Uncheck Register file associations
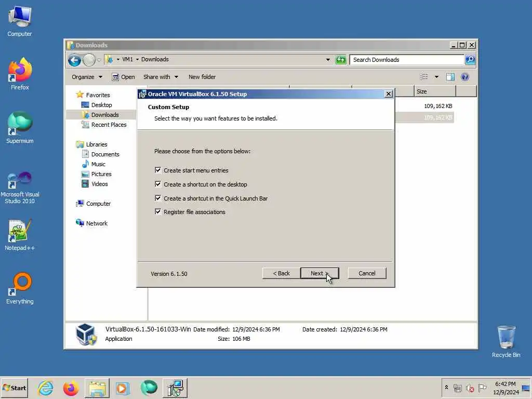 click(158, 212)
